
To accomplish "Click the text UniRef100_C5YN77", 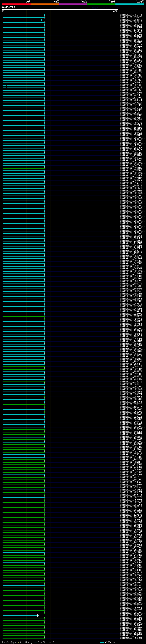I will (x=131, y=45).
